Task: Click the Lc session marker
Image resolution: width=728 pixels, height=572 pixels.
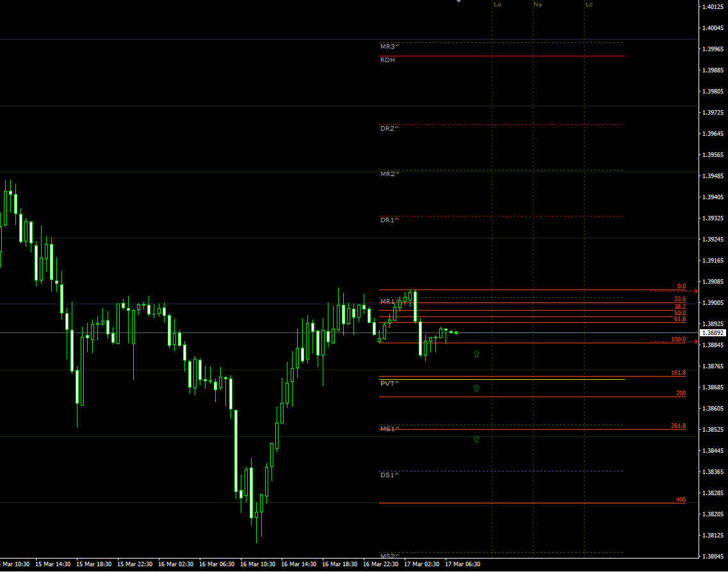Action: tap(589, 4)
